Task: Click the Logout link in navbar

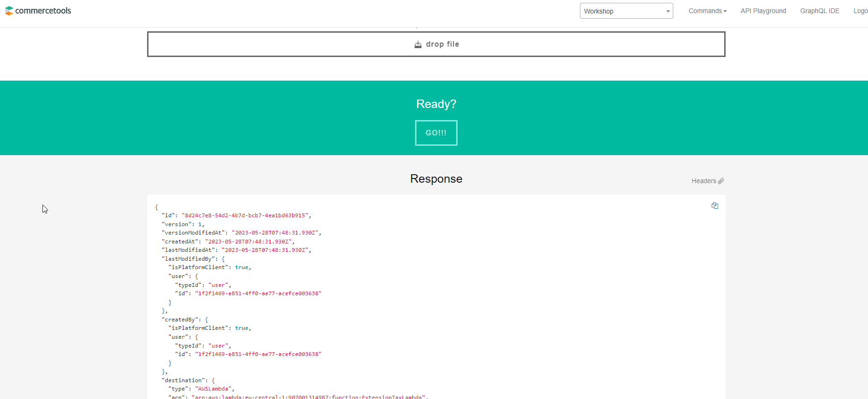Action: (860, 11)
